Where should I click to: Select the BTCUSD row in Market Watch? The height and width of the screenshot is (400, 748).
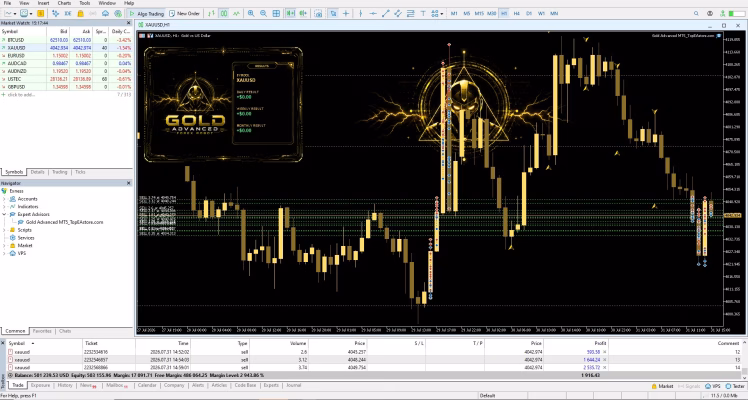66,40
